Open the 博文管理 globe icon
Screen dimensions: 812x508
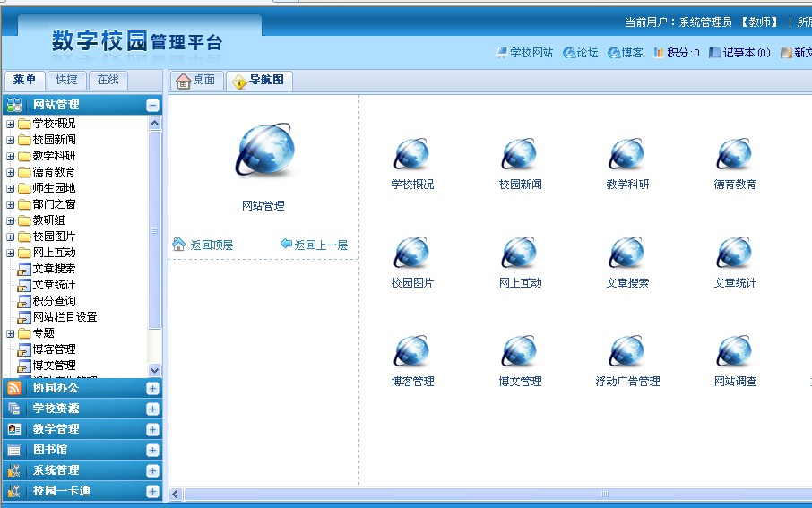(520, 351)
